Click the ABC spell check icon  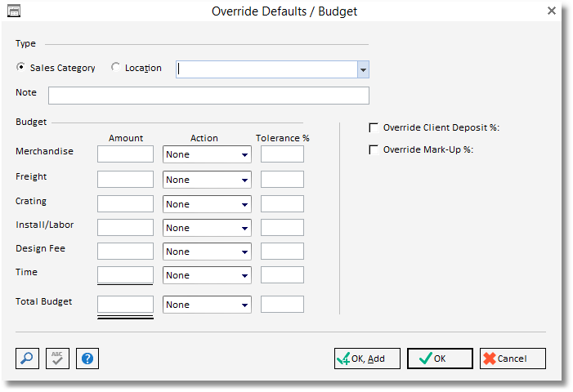pos(57,359)
